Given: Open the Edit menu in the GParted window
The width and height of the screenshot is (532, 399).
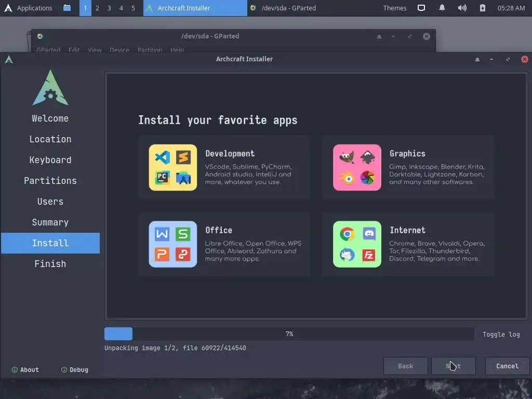Looking at the screenshot, I should pyautogui.click(x=74, y=49).
